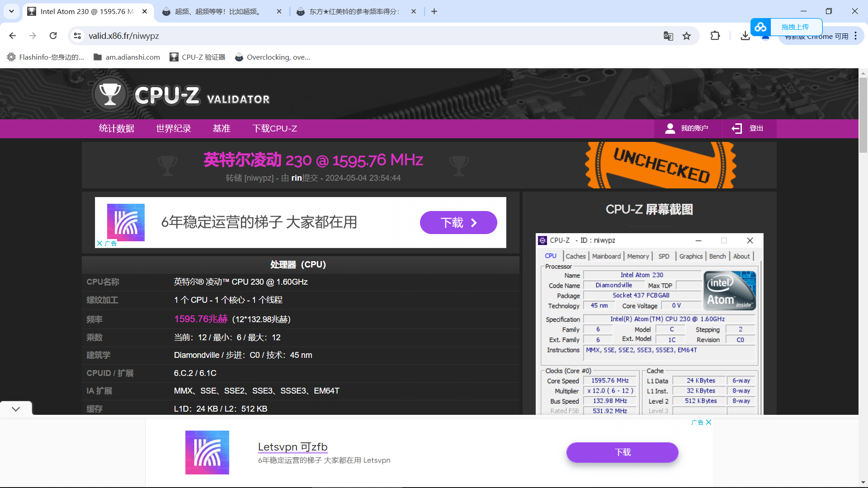The height and width of the screenshot is (488, 868).
Task: Click the Diamondville architecture row text
Action: click(x=243, y=355)
